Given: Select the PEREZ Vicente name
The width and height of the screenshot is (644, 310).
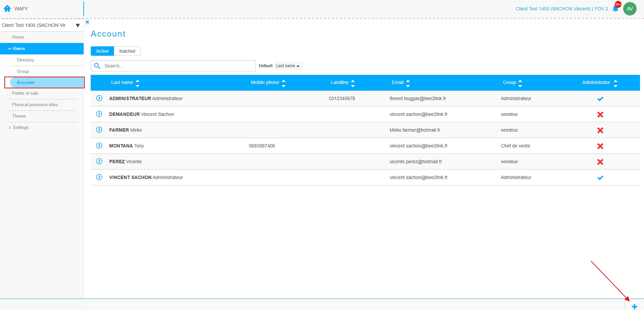Looking at the screenshot, I should tap(125, 162).
